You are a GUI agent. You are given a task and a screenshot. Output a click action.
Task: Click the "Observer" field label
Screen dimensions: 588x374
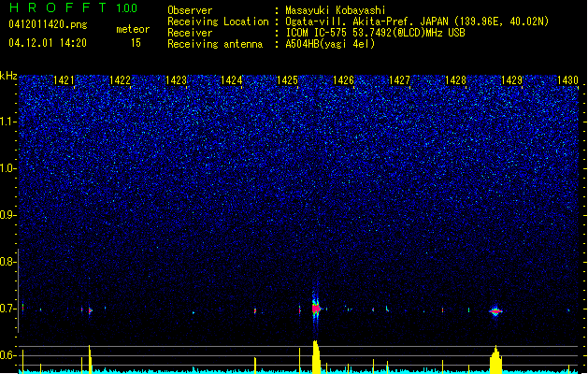point(190,10)
